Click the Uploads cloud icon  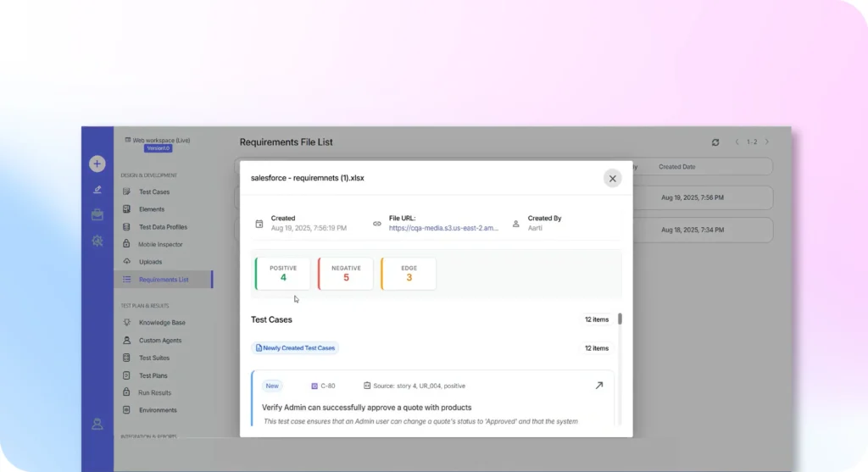coord(127,261)
